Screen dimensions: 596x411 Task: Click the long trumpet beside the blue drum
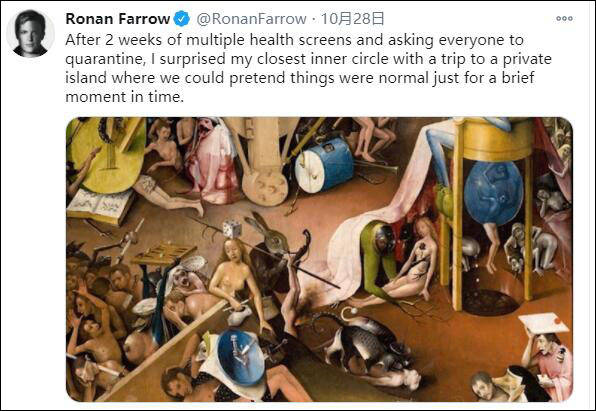[376, 167]
